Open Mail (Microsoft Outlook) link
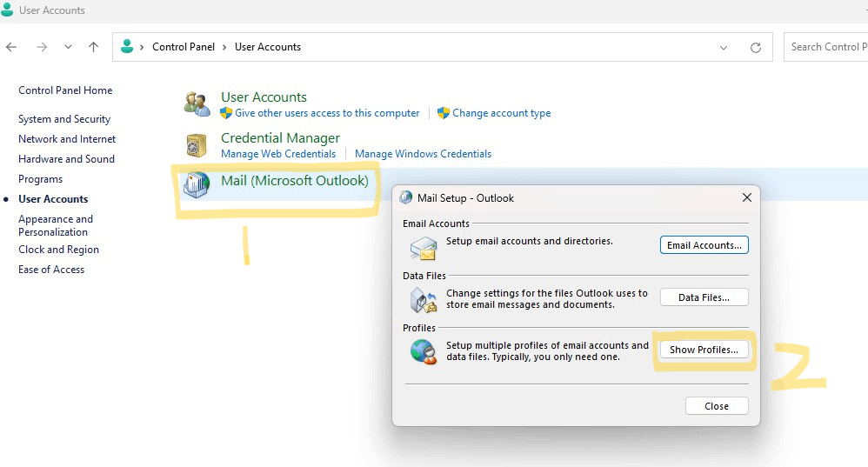Viewport: 868px width, 467px height. 295,180
